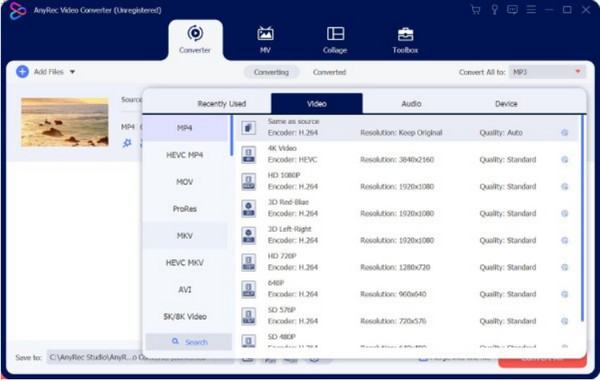Select the Audio format tab
Image resolution: width=600 pixels, height=381 pixels.
[411, 104]
